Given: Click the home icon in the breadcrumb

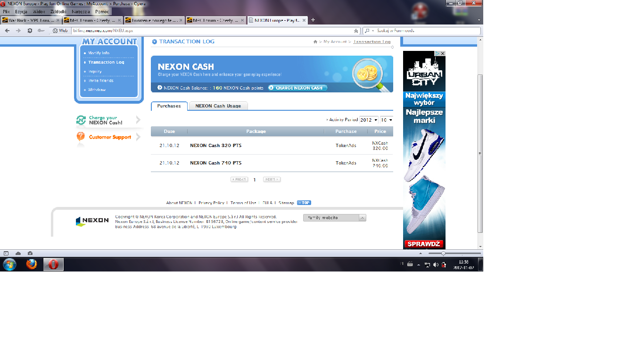Looking at the screenshot, I should coord(315,42).
